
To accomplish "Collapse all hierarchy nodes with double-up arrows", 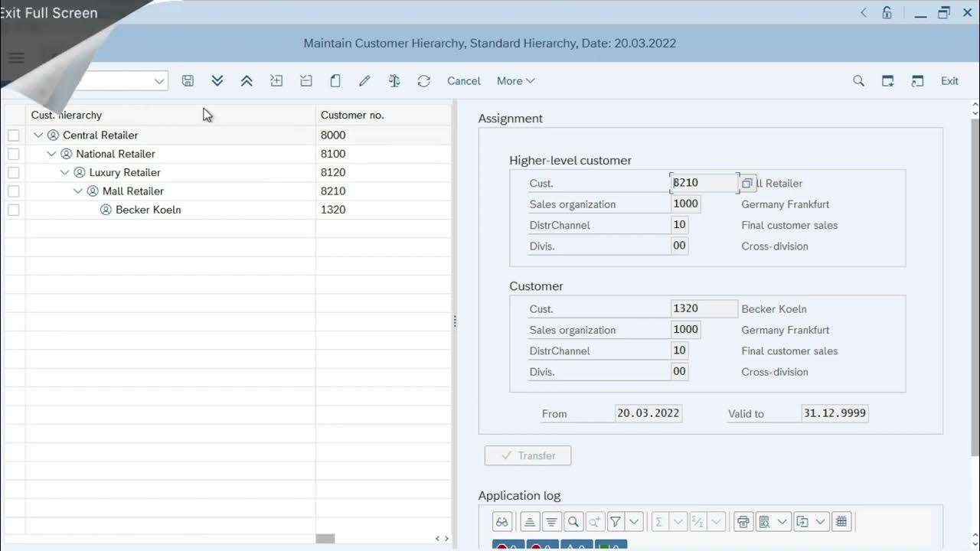I will (x=247, y=81).
